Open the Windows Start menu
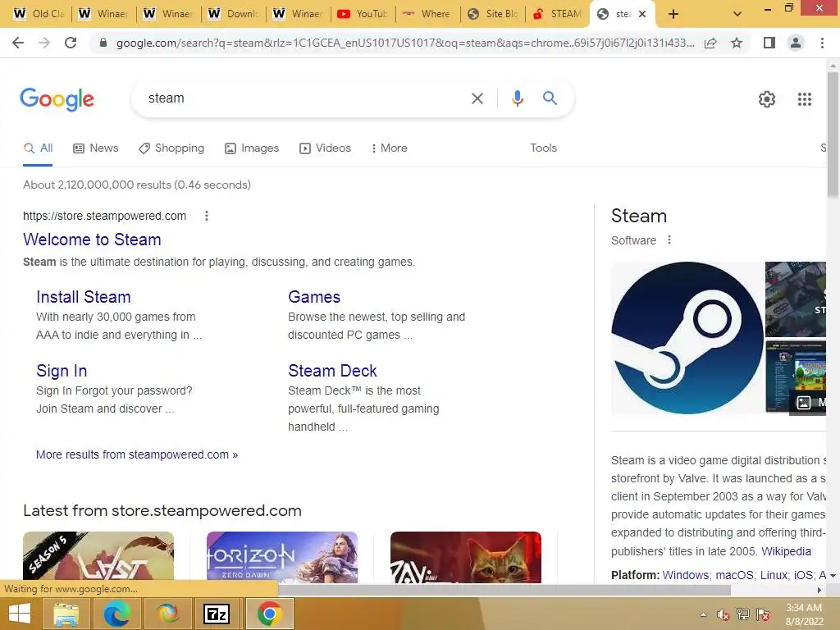The height and width of the screenshot is (630, 840). [20, 614]
